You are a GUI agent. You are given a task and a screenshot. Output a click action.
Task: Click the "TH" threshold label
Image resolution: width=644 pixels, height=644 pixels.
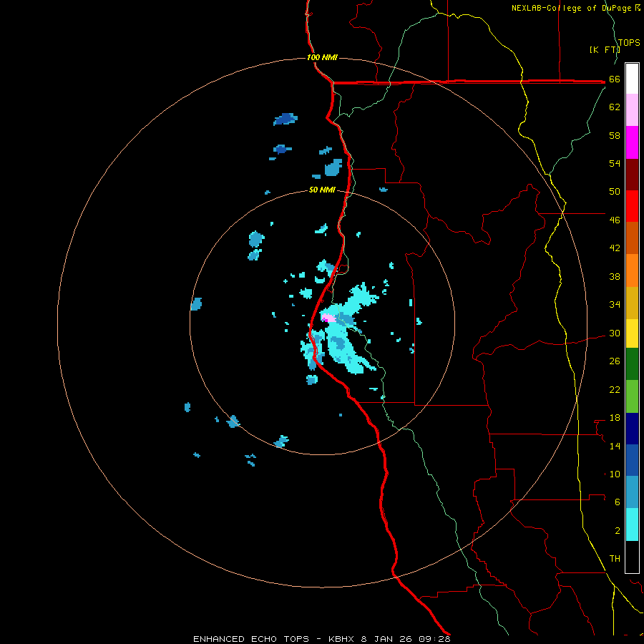[x=615, y=559]
